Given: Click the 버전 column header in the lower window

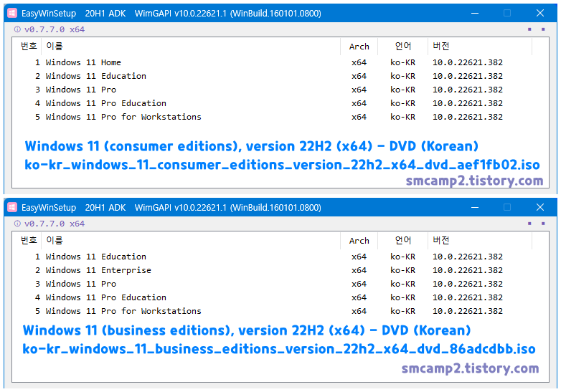Looking at the screenshot, I should (x=480, y=240).
